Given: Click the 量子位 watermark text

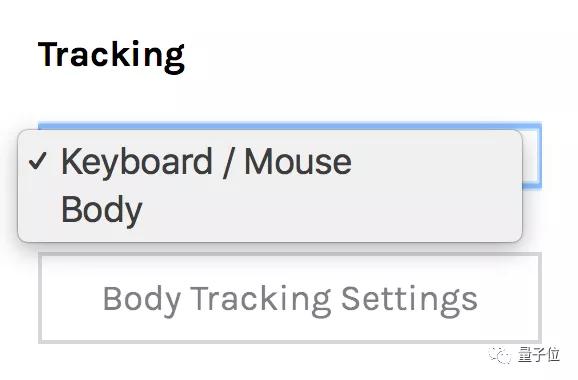Looking at the screenshot, I should [539, 355].
